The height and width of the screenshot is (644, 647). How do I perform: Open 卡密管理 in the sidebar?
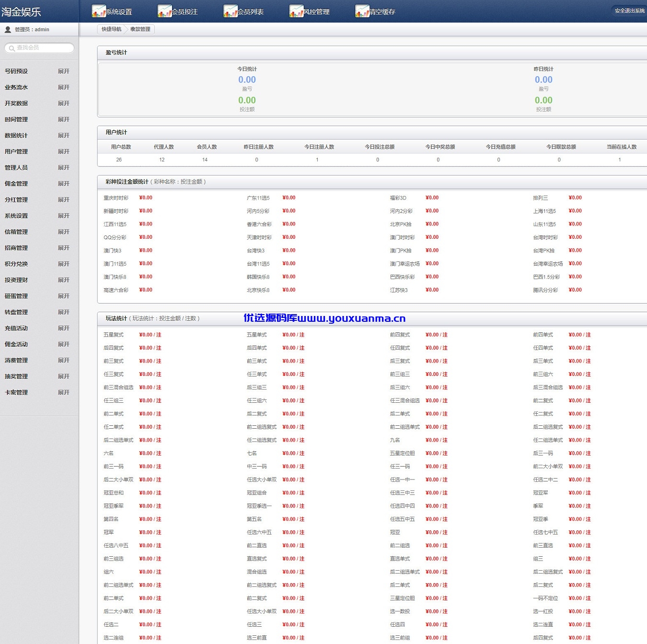(16, 393)
